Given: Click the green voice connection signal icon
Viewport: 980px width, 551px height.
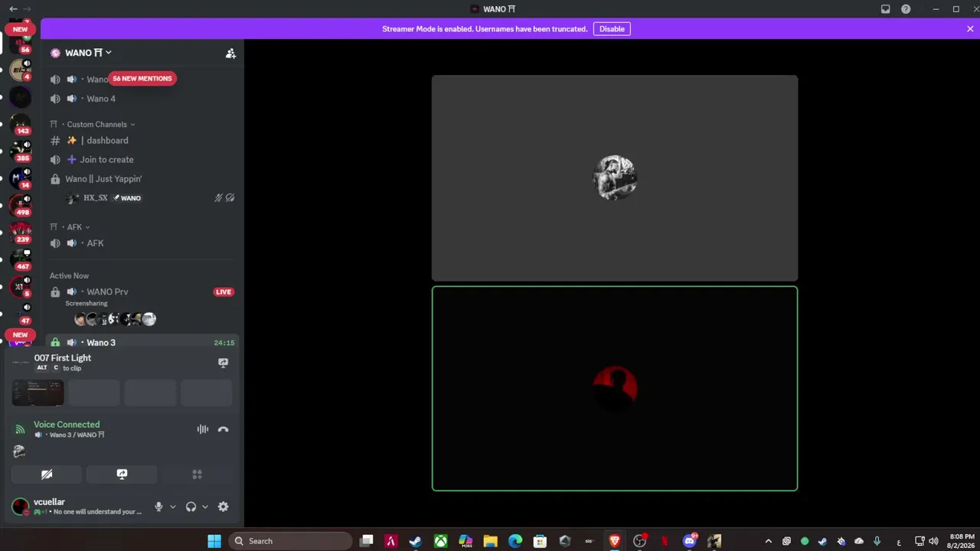Looking at the screenshot, I should pyautogui.click(x=20, y=429).
